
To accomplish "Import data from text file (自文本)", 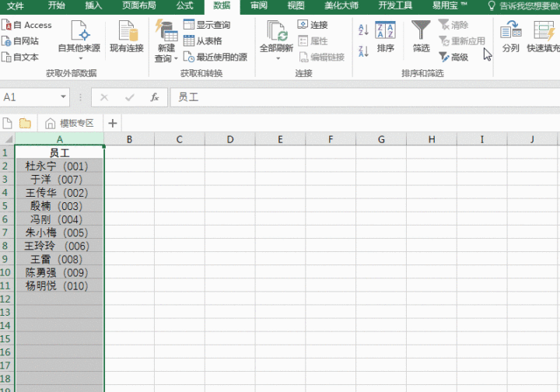I will tap(20, 57).
